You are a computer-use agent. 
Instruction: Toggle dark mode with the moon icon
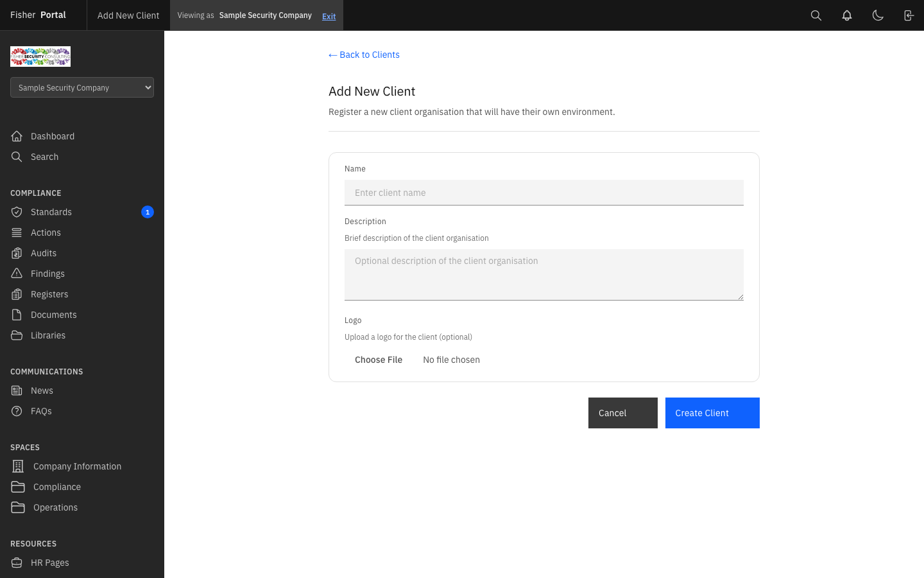(878, 15)
